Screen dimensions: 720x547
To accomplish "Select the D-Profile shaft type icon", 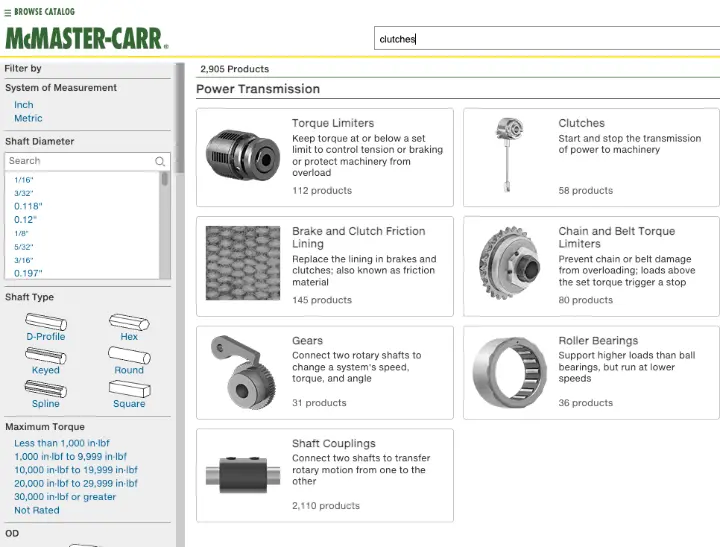I will pos(45,322).
